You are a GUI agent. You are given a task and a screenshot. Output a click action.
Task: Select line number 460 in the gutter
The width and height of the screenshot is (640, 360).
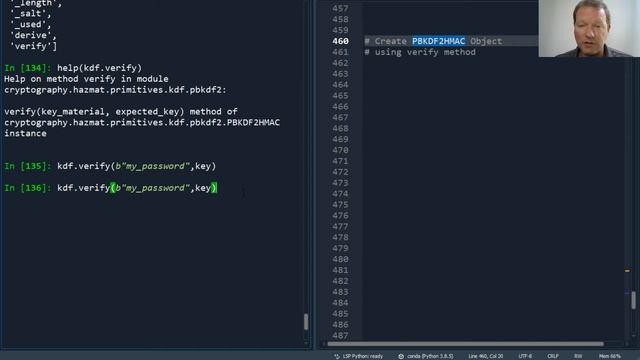point(340,41)
